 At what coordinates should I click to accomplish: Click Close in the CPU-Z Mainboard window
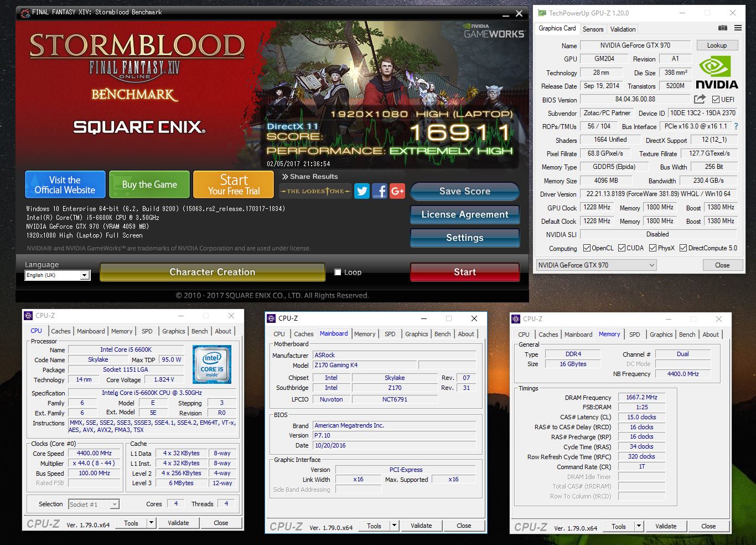[464, 526]
